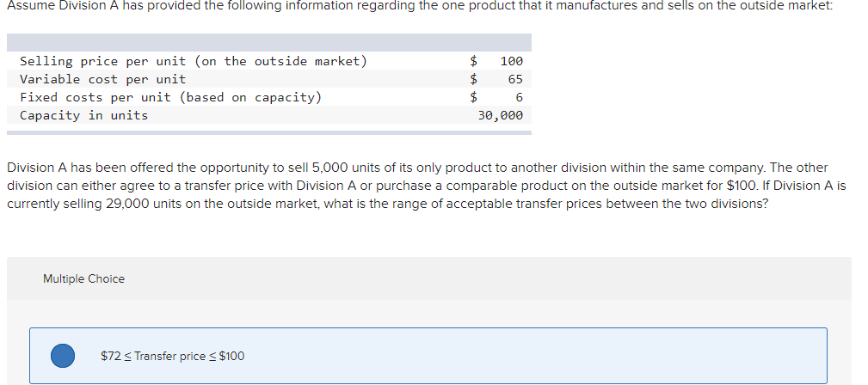Select the $72 ≤ Transfer price ≤ $100 radio button
Screen dimensions: 868x385
click(63, 356)
